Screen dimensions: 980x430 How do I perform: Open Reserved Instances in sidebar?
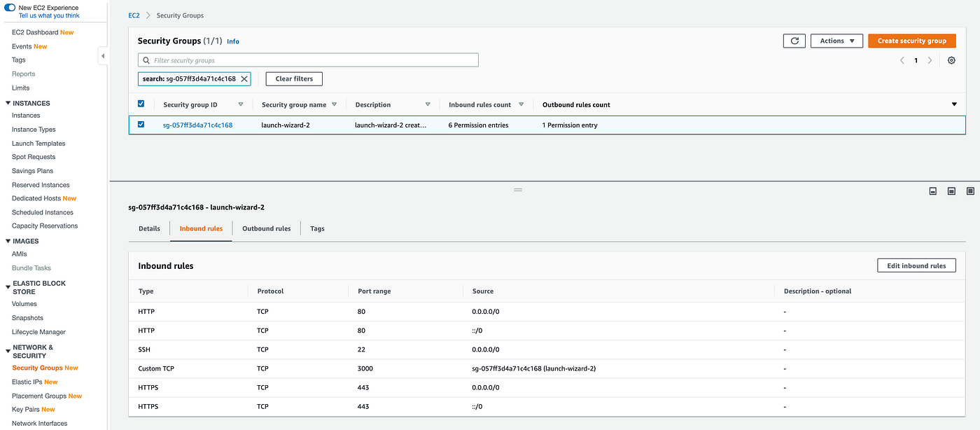tap(41, 185)
